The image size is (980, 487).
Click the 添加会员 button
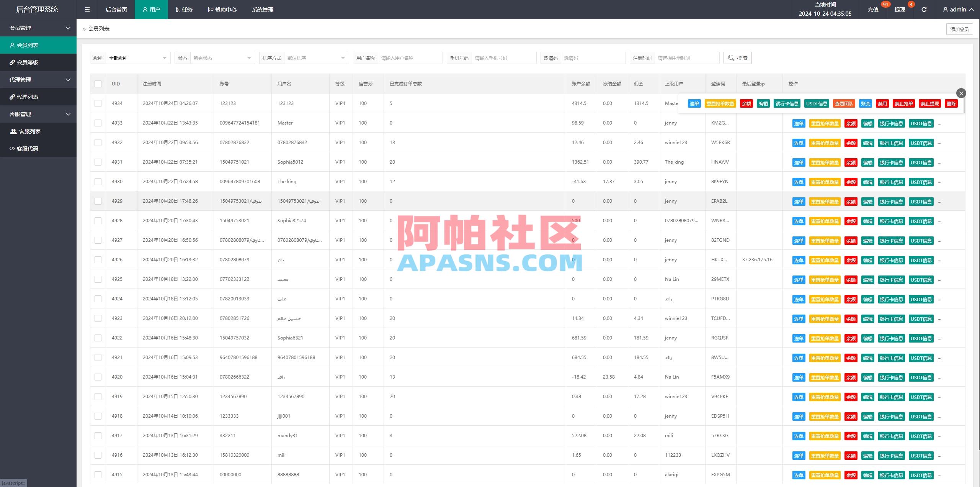(960, 29)
